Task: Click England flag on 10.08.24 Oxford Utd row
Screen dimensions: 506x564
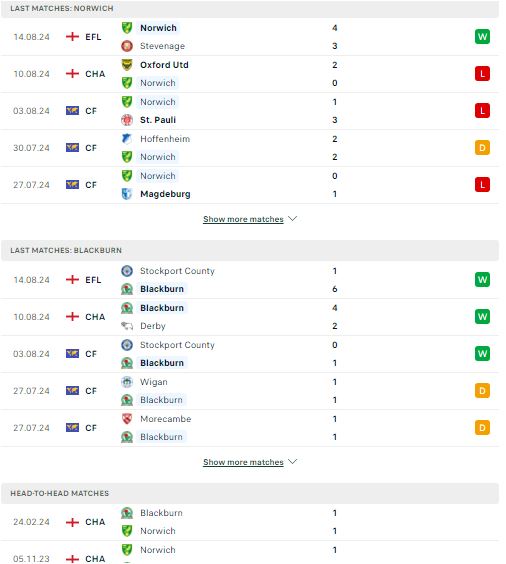Action: pyautogui.click(x=72, y=74)
